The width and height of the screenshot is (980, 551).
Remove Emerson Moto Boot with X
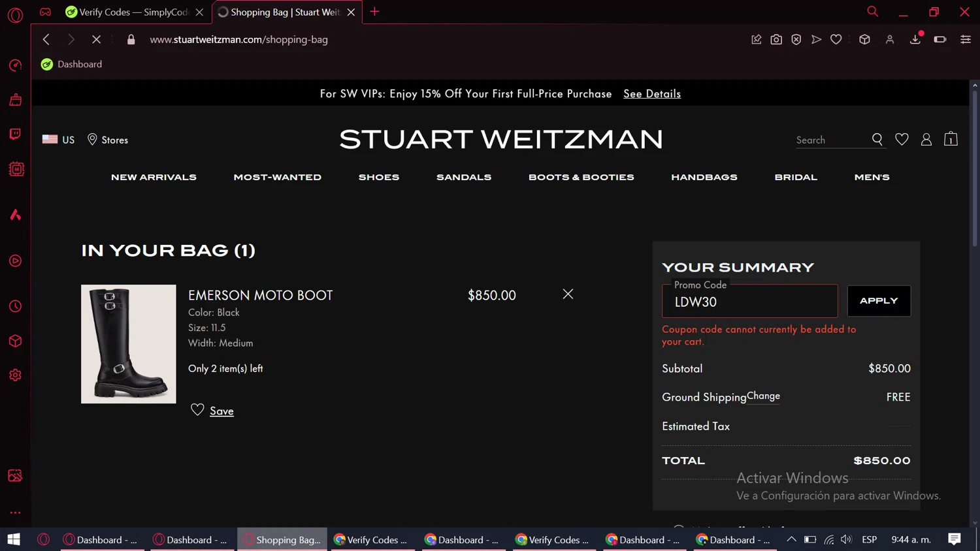pos(568,294)
